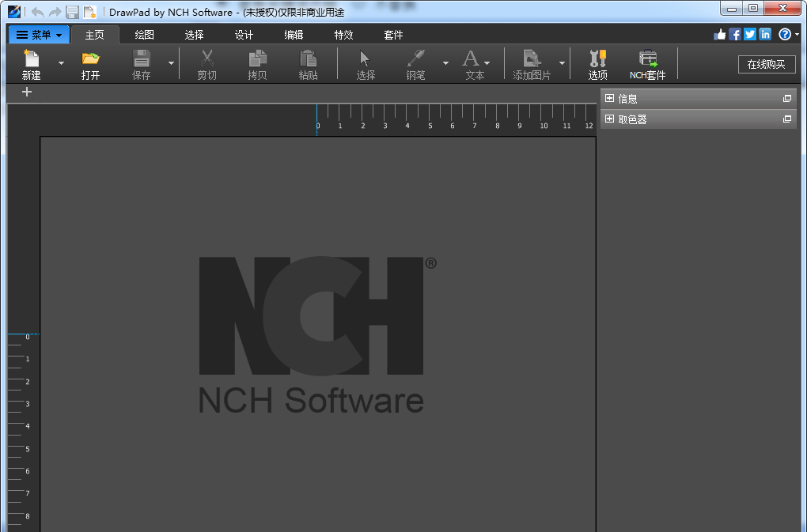Select the 拷贝 copy icon
The width and height of the screenshot is (807, 532).
[256, 63]
